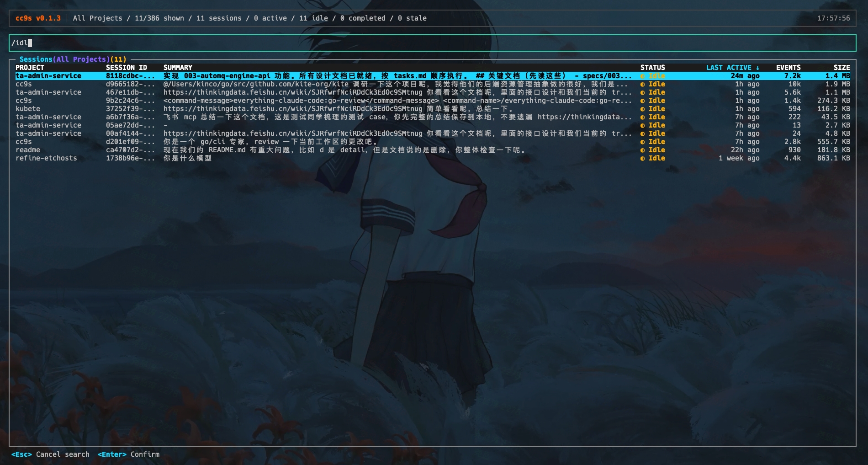Click the idle status icon on the d201ef09 cc9s session
Screen dimensions: 868x465
pos(644,142)
